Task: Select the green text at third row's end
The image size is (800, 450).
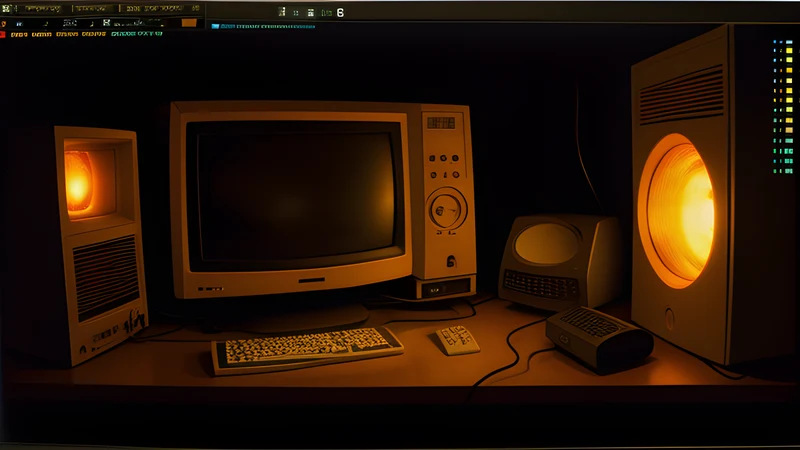Action: [137, 34]
